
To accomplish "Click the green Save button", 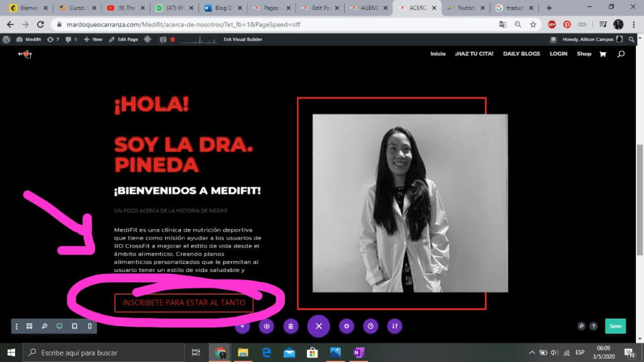I will click(x=615, y=326).
